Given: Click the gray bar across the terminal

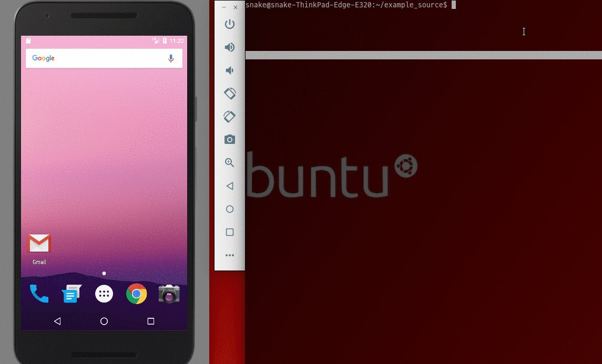Looking at the screenshot, I should click(423, 55).
